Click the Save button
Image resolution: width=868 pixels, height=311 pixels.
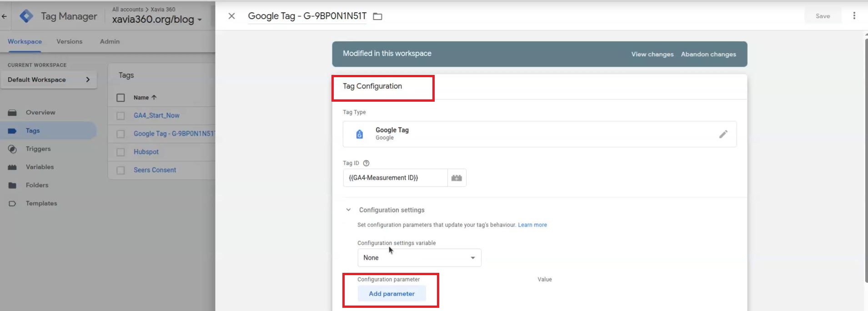[823, 16]
